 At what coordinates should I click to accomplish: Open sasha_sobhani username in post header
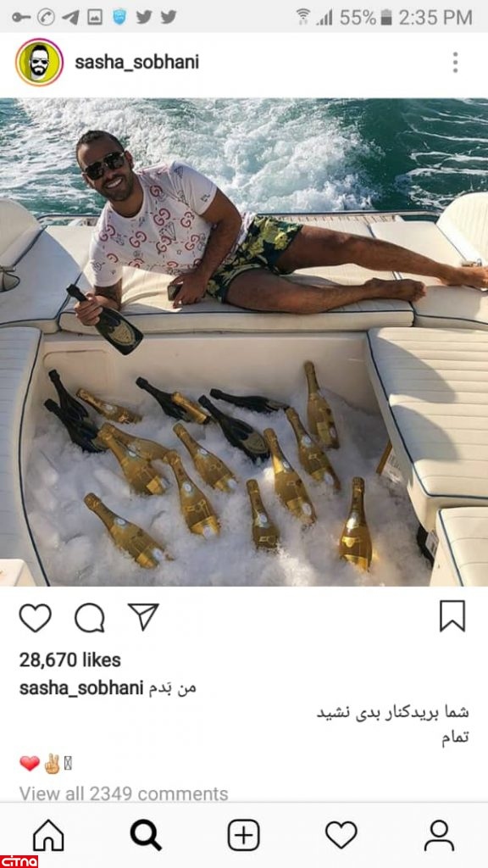pyautogui.click(x=136, y=63)
